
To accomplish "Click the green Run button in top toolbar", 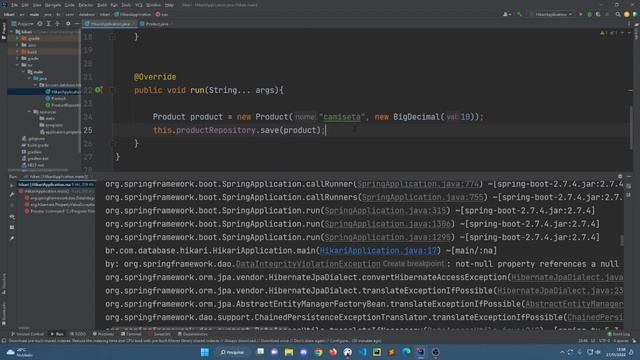I will point(580,14).
